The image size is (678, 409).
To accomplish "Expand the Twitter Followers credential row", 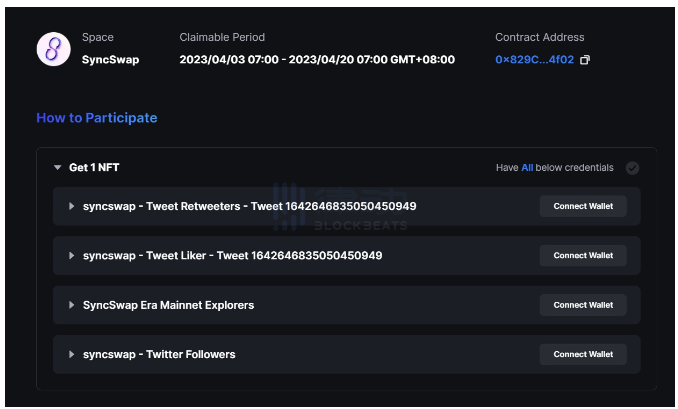I will point(71,354).
